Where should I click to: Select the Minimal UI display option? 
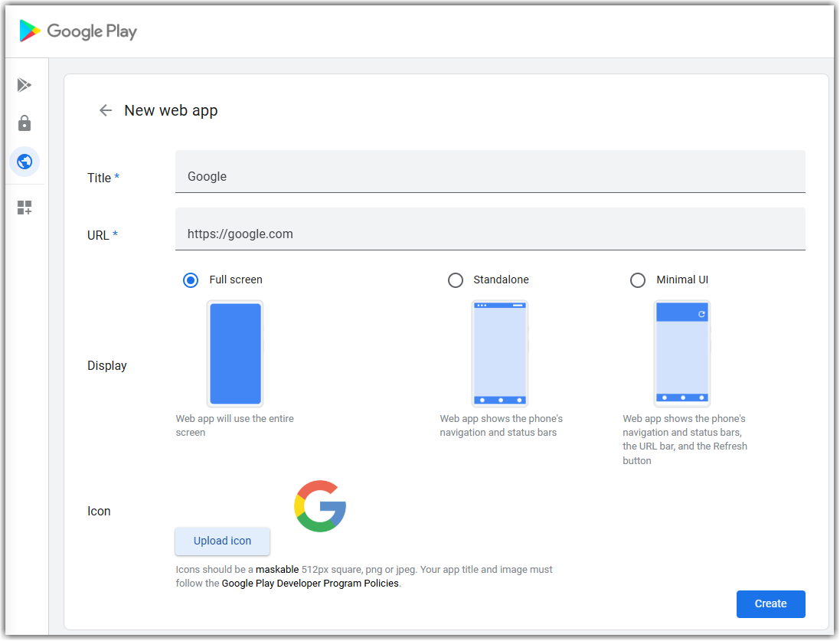tap(638, 280)
